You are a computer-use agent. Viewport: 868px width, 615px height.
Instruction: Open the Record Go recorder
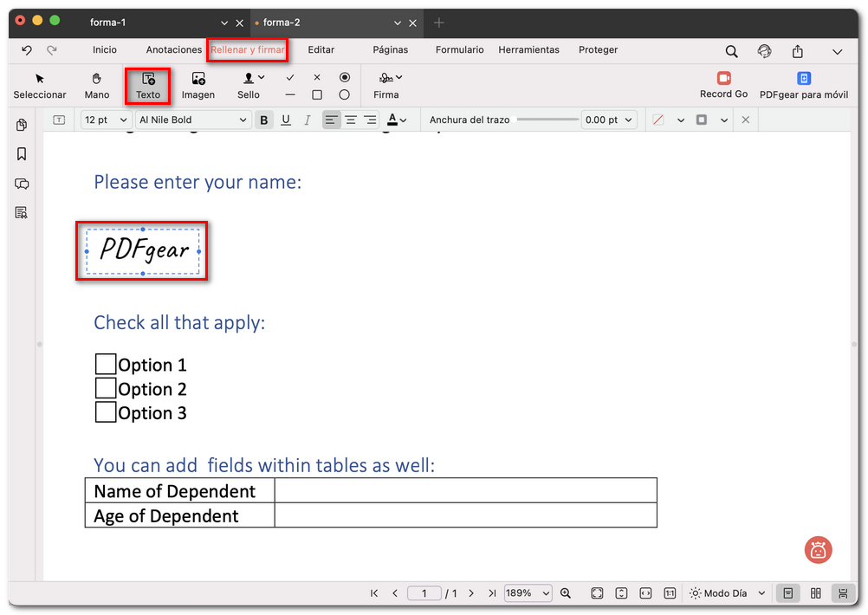(723, 85)
